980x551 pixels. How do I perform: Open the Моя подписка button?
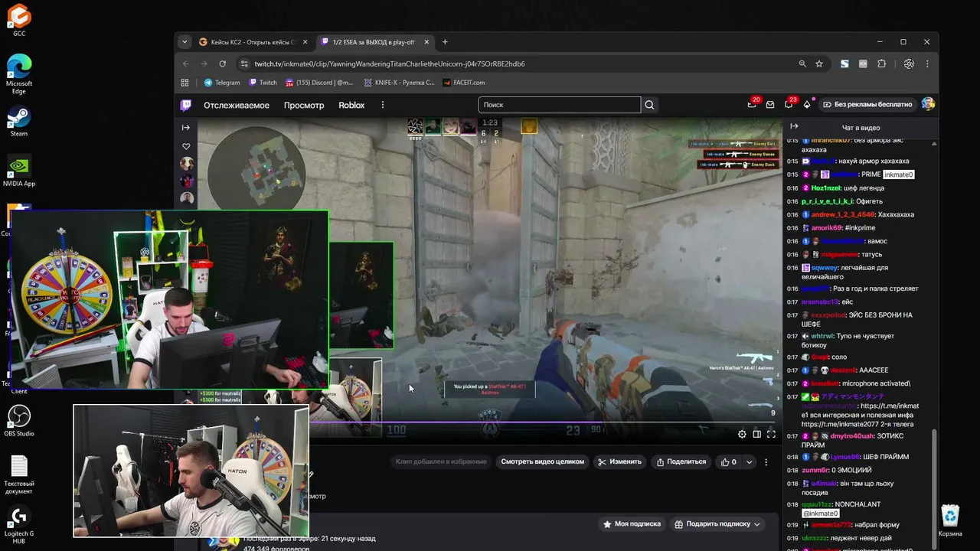(x=632, y=524)
